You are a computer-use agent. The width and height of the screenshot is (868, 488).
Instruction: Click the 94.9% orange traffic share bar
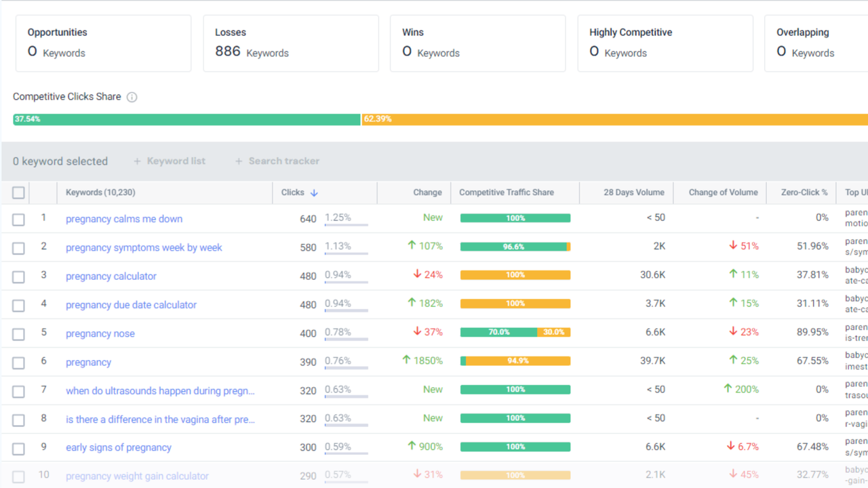pyautogui.click(x=518, y=361)
